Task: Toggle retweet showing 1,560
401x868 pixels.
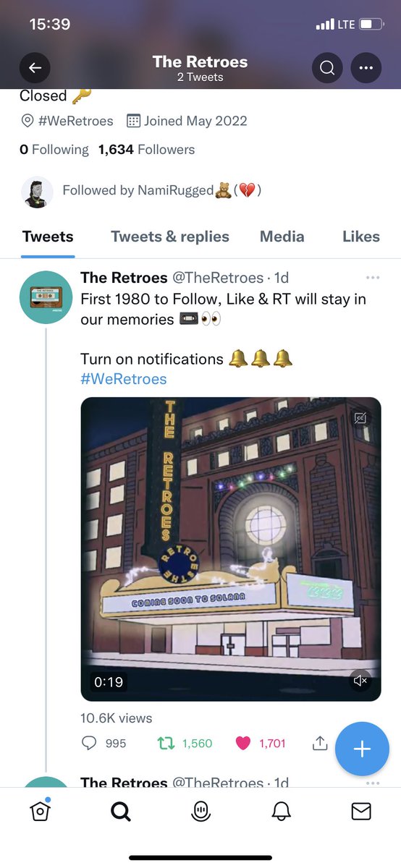Action: tap(185, 743)
